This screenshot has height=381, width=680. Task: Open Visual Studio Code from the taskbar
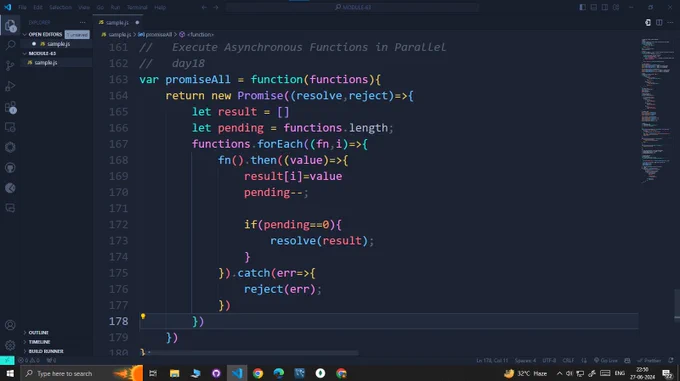pos(237,373)
